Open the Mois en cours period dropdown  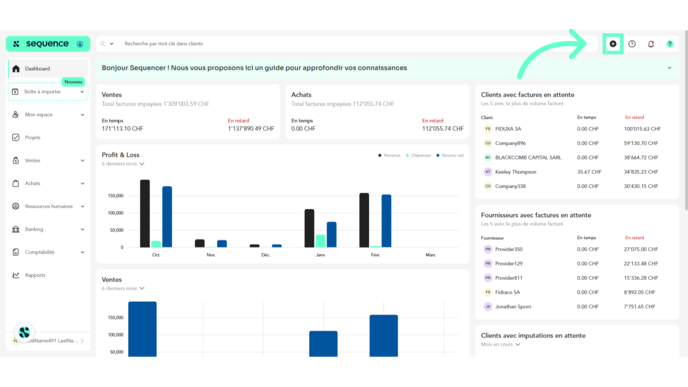[x=500, y=344]
